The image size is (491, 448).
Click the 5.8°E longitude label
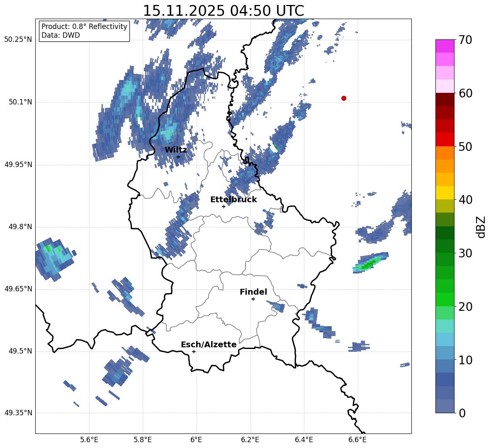pyautogui.click(x=143, y=440)
